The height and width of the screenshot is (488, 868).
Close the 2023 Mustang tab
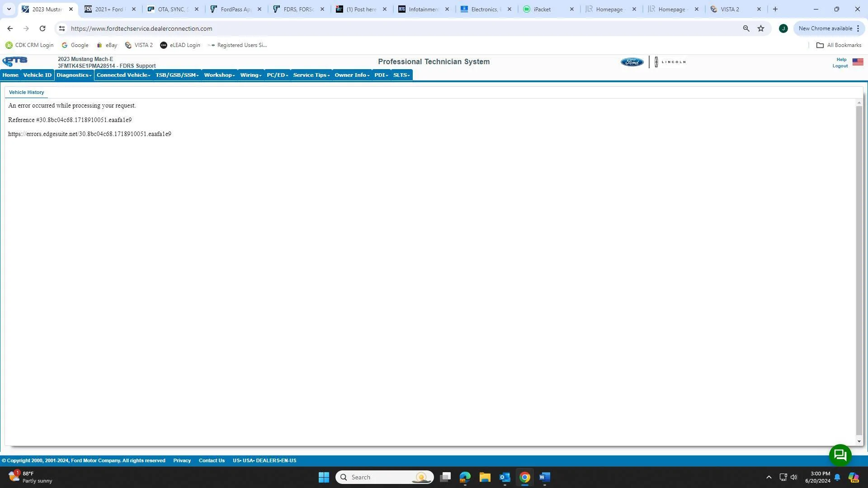(x=71, y=9)
